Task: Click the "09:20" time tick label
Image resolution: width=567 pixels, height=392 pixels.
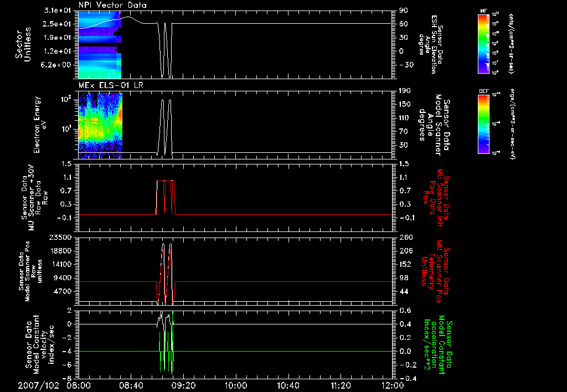Action: (183, 385)
